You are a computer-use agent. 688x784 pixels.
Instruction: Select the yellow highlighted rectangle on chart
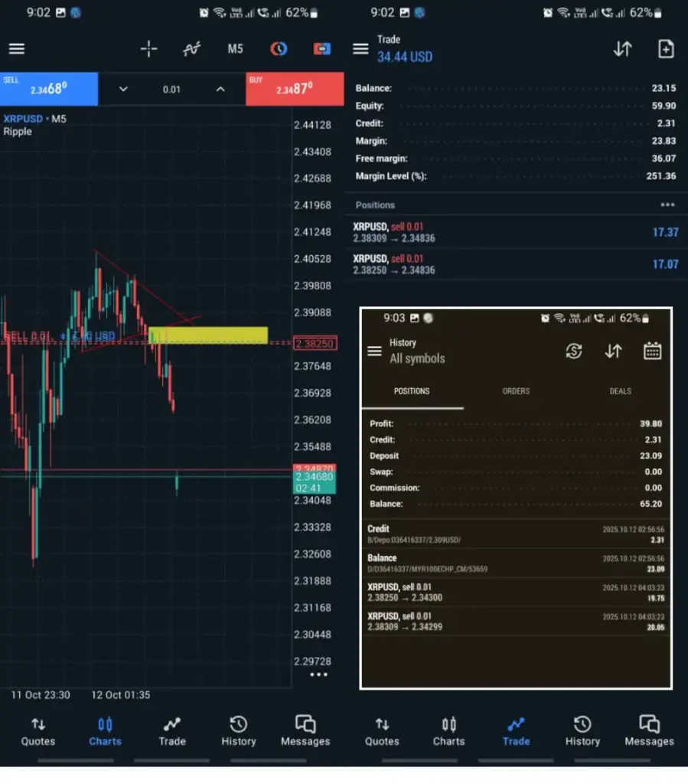click(x=208, y=335)
